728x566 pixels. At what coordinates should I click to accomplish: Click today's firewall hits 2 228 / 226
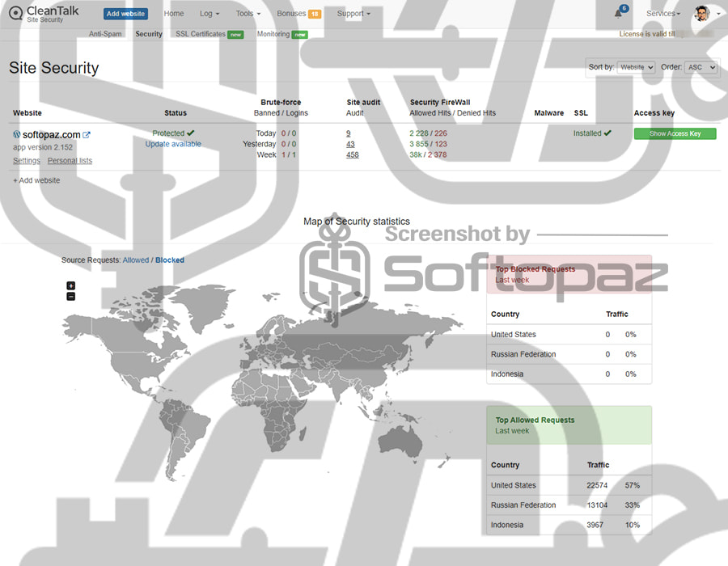(x=428, y=133)
